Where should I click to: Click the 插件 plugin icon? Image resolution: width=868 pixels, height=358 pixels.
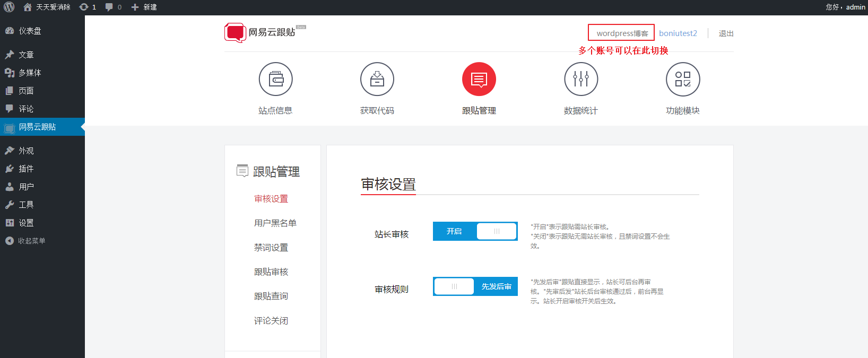[x=10, y=169]
